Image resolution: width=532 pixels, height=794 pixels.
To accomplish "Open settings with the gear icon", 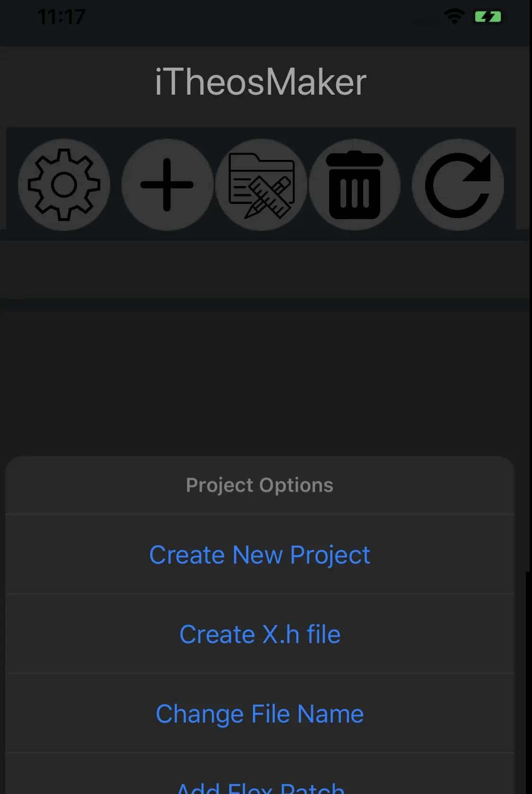I will [x=64, y=185].
